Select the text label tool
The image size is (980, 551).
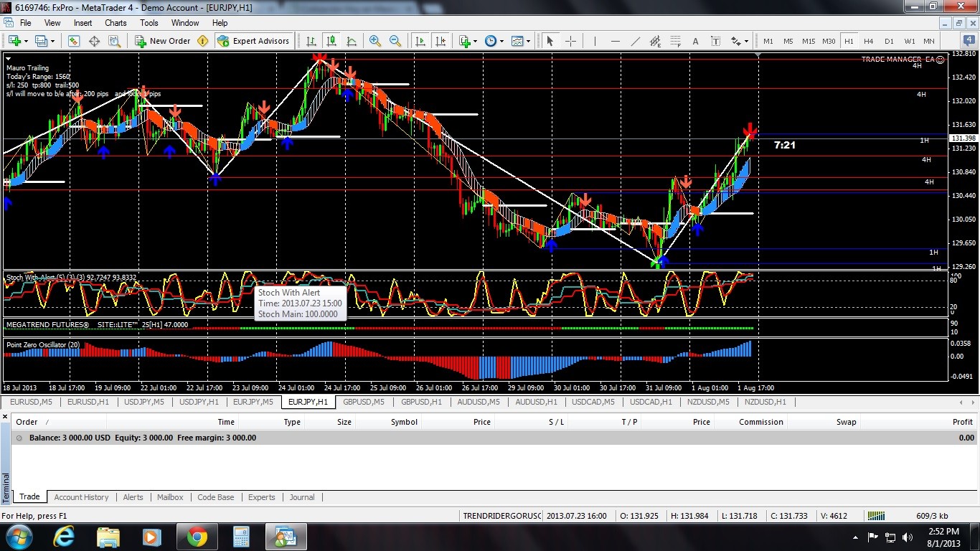(715, 41)
